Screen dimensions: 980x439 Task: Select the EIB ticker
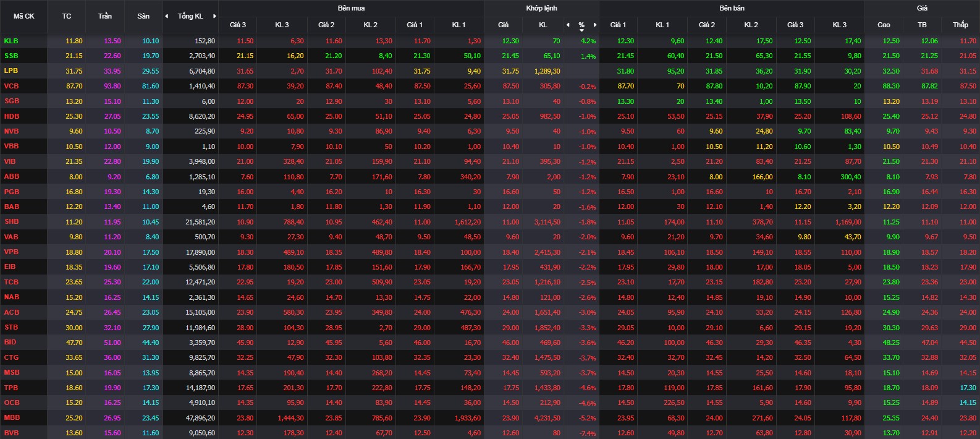tap(10, 266)
